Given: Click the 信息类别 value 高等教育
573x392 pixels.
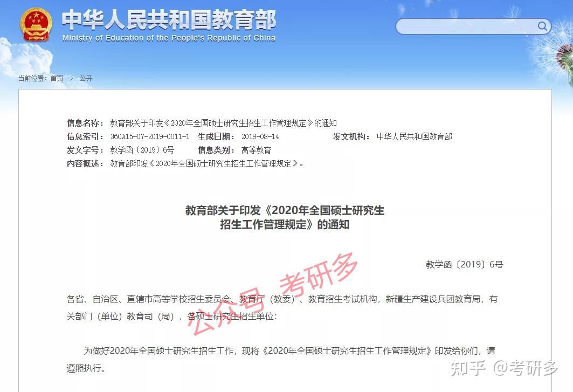Looking at the screenshot, I should click(x=256, y=150).
